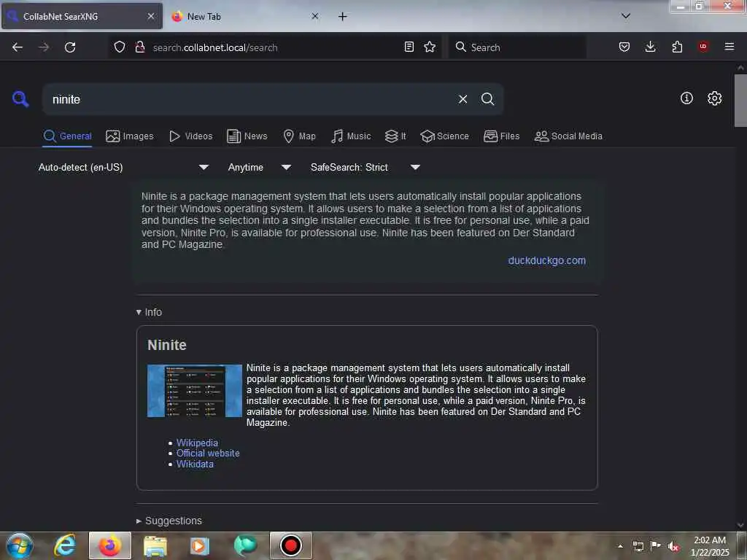Toggle reader view icon
The image size is (747, 560).
[x=409, y=47]
